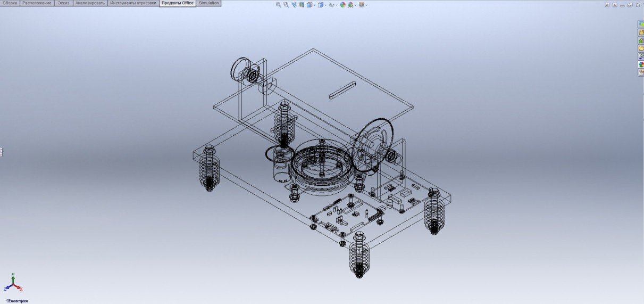Select the Анализировать tab
Viewport: 644px width, 304px height.
pos(90,3)
